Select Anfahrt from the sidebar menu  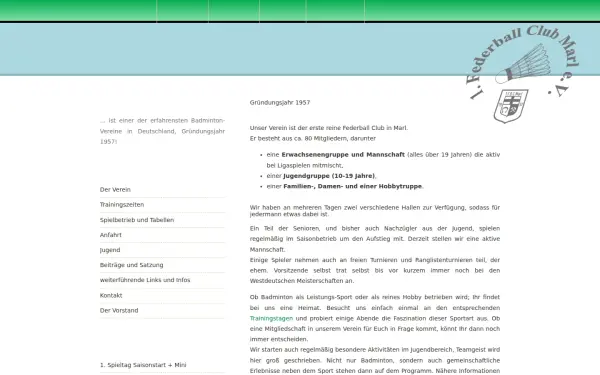click(111, 235)
